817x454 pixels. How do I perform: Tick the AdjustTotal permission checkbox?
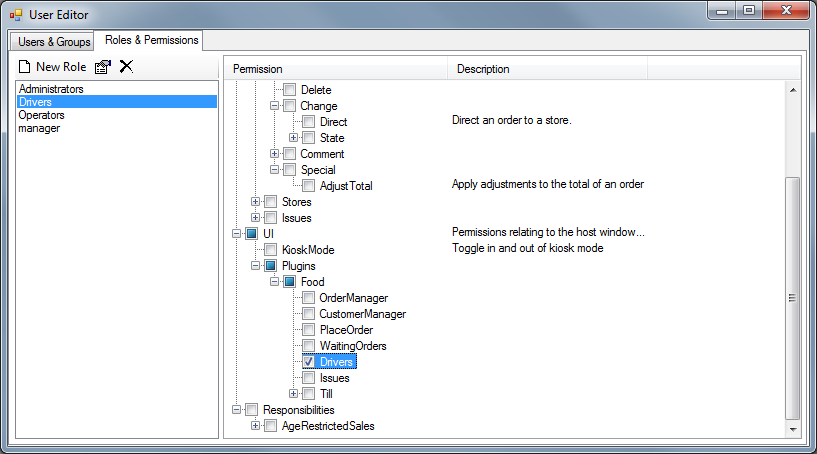[x=309, y=186]
